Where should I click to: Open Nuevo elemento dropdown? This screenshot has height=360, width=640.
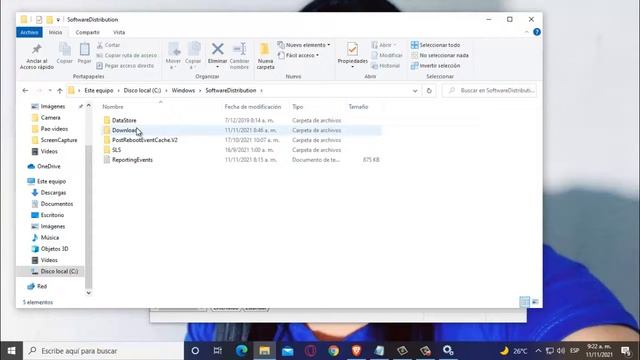point(304,45)
